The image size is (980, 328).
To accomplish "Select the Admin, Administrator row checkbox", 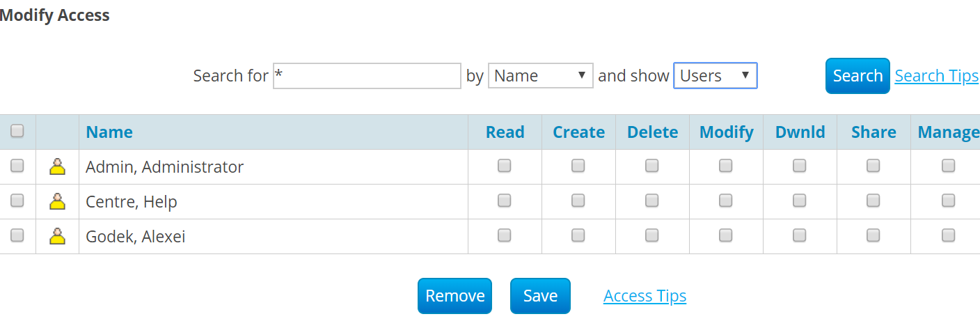I will tap(17, 166).
